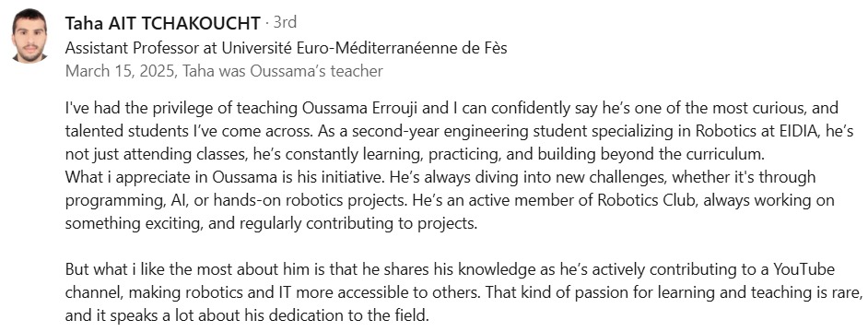The image size is (868, 332).
Task: Click 'Taha was Oussama's teacher' relationship text
Action: point(282,72)
